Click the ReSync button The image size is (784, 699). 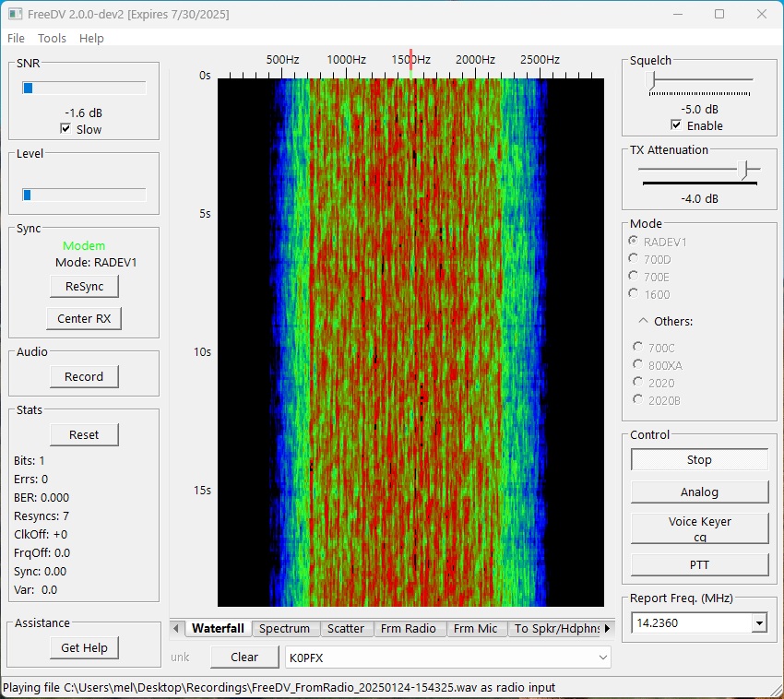pos(84,287)
